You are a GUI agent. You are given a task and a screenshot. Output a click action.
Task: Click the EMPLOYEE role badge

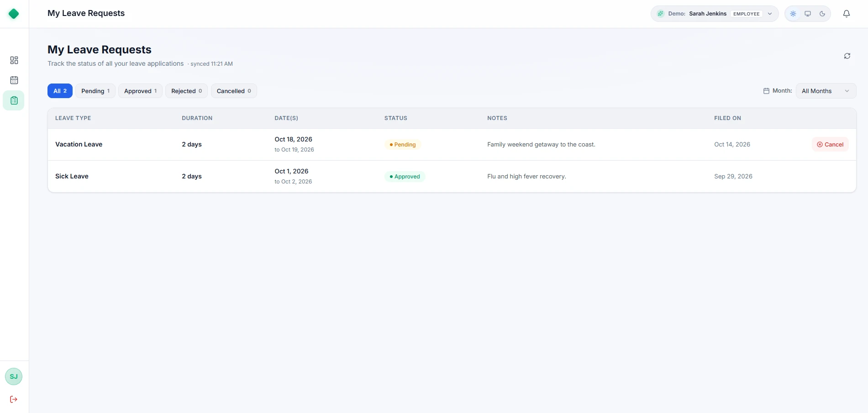[x=746, y=14]
